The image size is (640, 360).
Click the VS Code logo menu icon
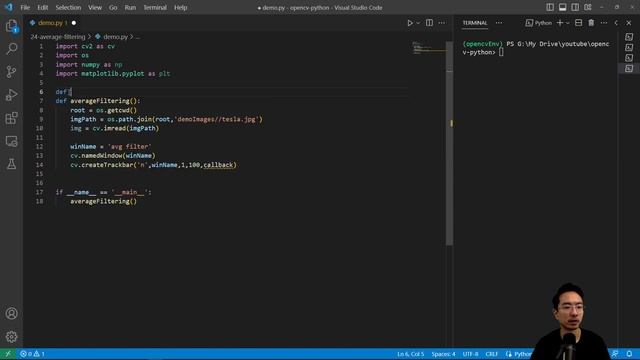pyautogui.click(x=8, y=7)
